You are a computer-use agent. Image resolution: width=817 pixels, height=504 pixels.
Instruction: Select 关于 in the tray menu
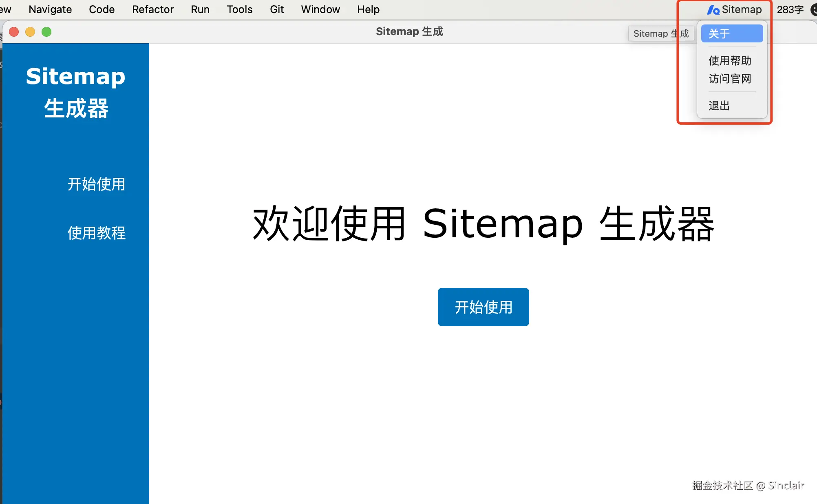pos(732,33)
